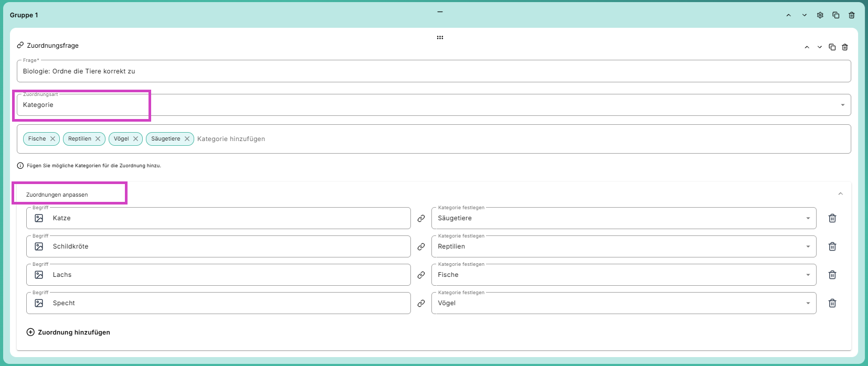Open category dropdown for Katze set to Säugetiere
The image size is (868, 366).
[x=623, y=218]
